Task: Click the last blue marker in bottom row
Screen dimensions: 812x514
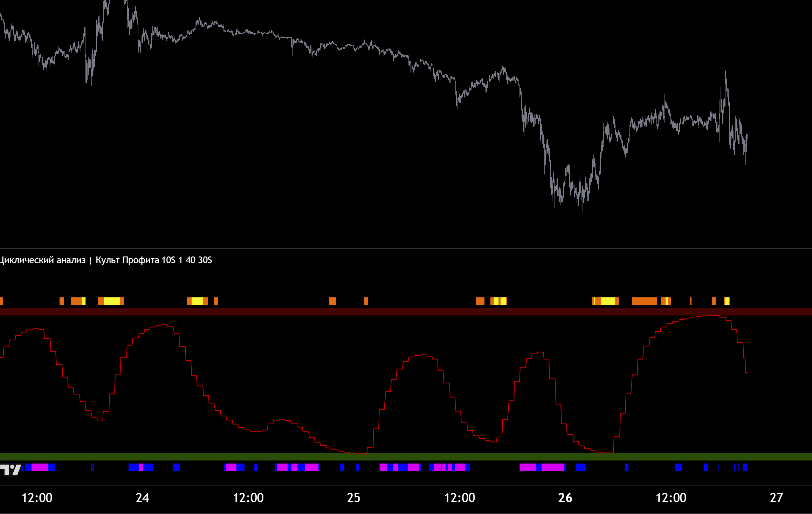Action: [x=745, y=467]
